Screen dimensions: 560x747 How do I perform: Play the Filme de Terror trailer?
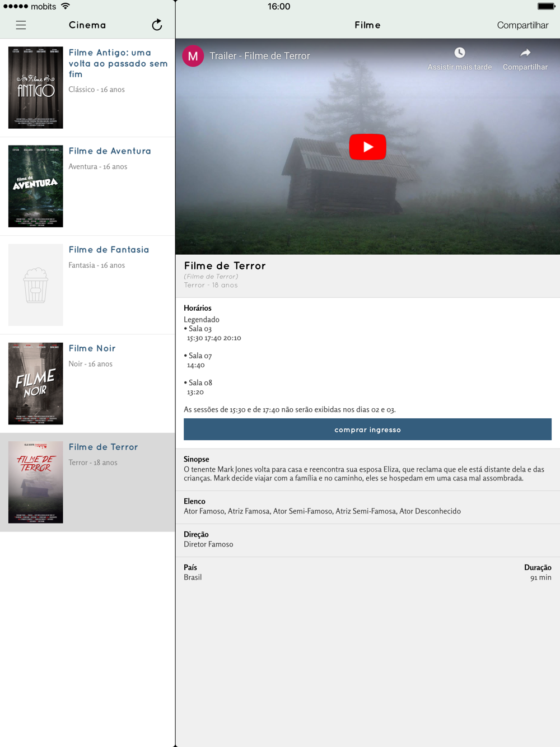367,147
